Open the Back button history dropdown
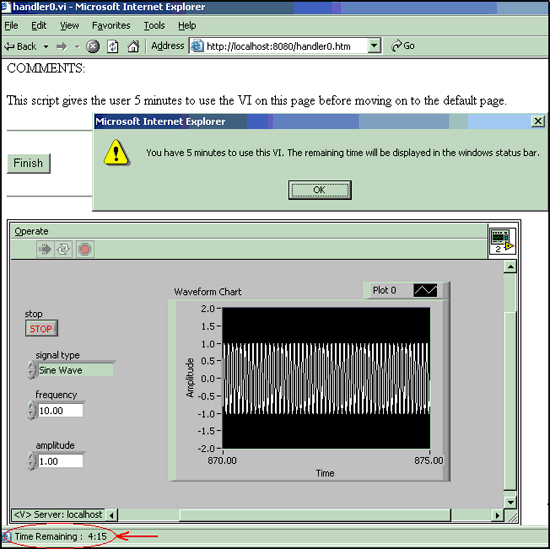550x549 pixels. click(x=46, y=46)
